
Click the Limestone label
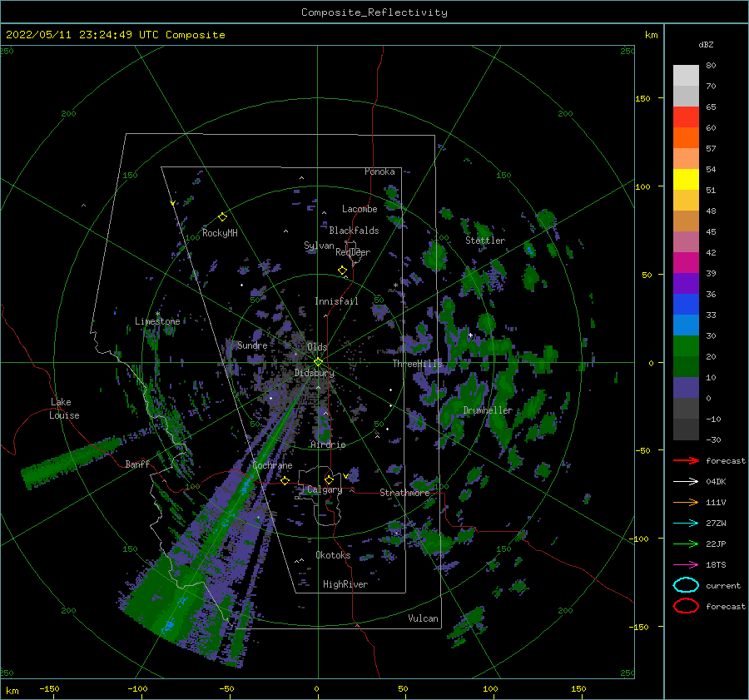pyautogui.click(x=157, y=321)
